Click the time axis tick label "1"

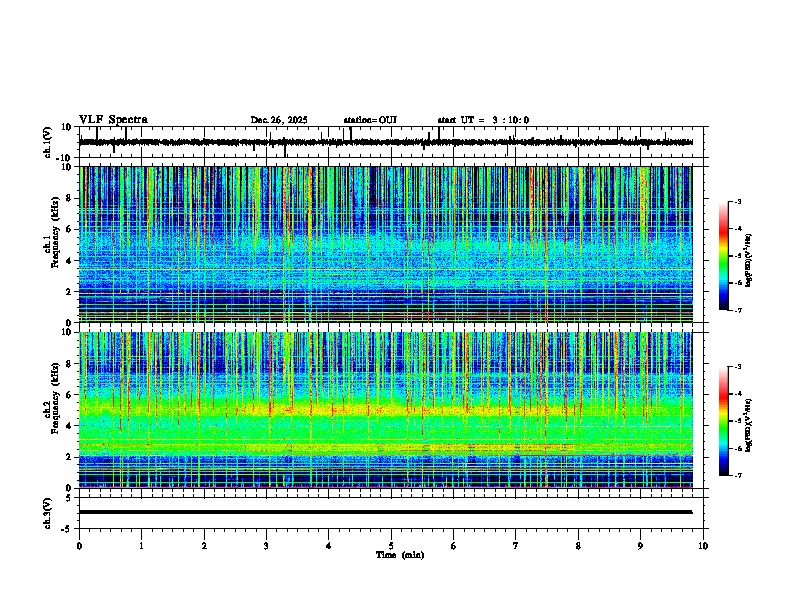pyautogui.click(x=141, y=546)
